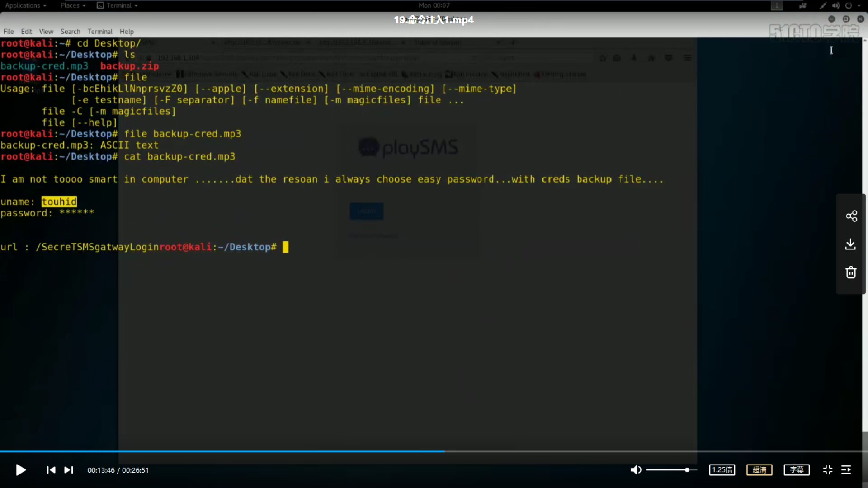The height and width of the screenshot is (488, 868).
Task: Open the terminal View menu
Action: pos(46,32)
